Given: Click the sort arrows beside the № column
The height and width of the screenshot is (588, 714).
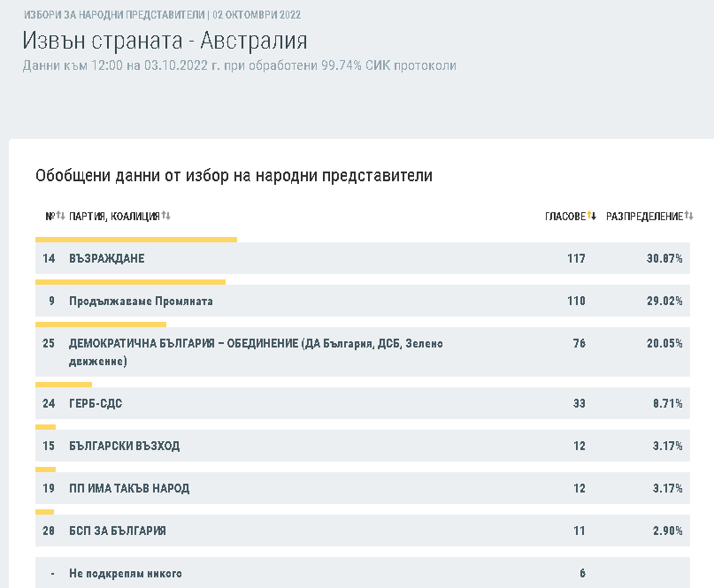Looking at the screenshot, I should tap(61, 217).
